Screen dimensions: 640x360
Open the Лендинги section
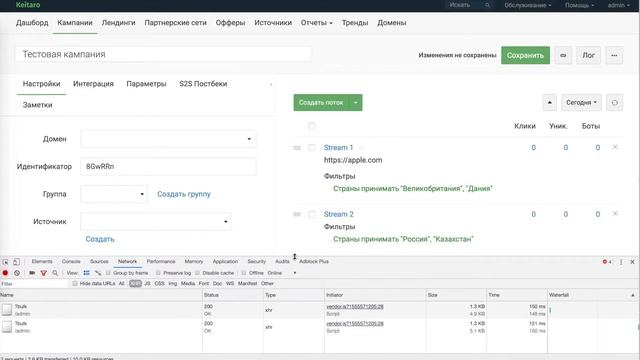[118, 23]
